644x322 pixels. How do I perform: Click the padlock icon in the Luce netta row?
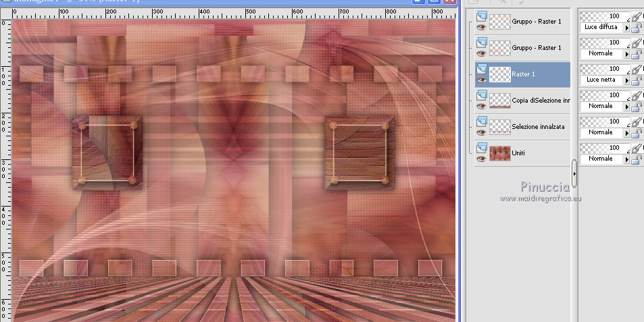pos(637,81)
